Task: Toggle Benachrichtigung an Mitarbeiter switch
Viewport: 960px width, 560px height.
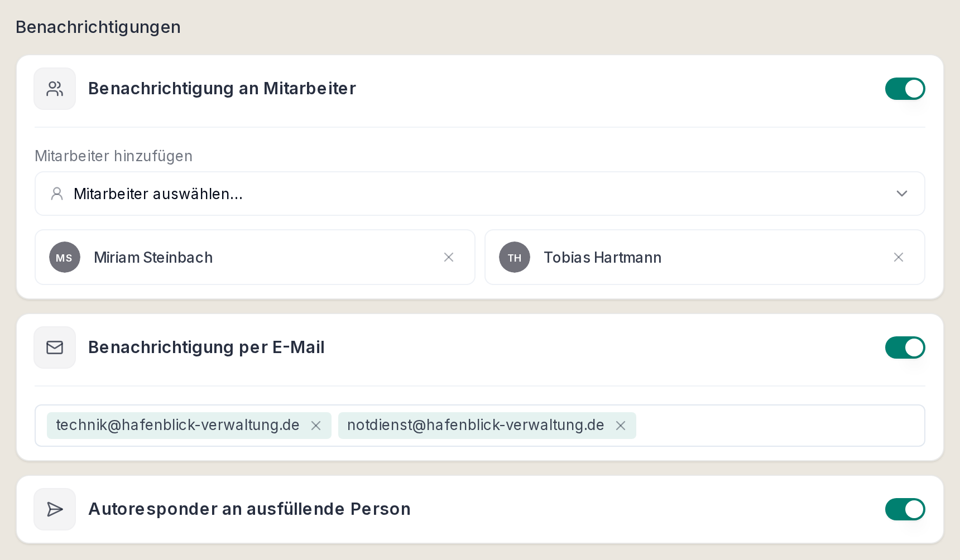Action: (x=905, y=89)
